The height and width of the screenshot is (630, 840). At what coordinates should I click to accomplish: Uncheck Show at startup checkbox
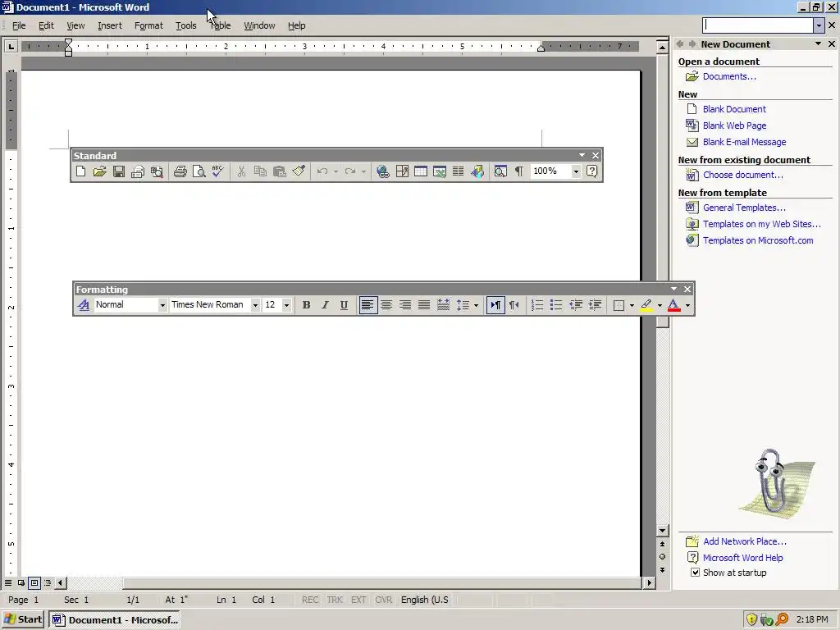coord(695,572)
